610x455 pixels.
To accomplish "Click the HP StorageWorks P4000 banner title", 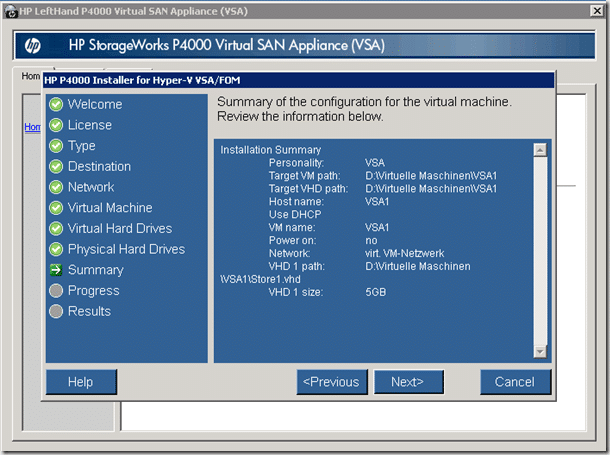I will coord(227,45).
